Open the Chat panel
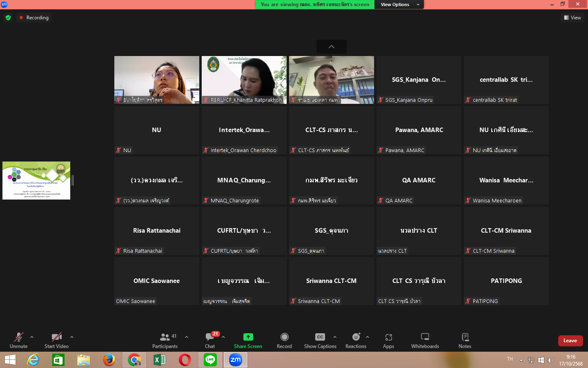The width and height of the screenshot is (588, 368). [210, 340]
